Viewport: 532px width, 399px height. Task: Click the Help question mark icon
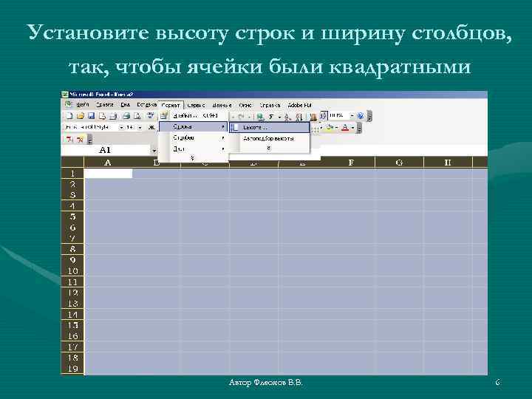point(361,116)
